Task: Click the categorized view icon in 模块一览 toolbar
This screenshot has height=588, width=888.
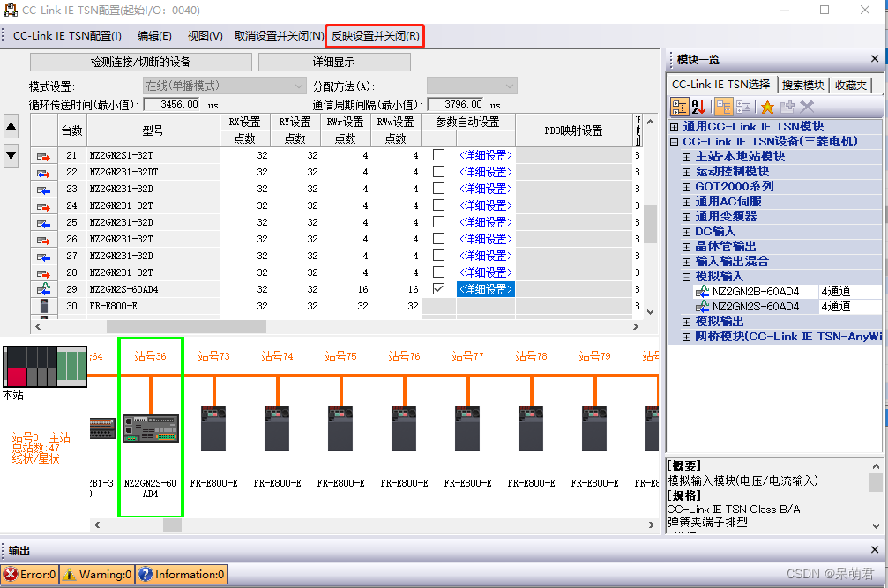Action: [679, 107]
